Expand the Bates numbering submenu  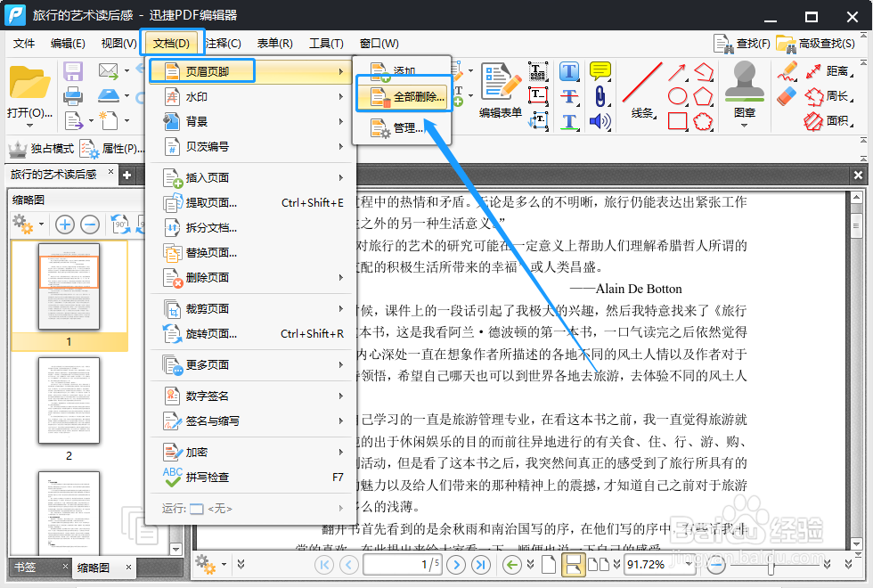pos(251,146)
